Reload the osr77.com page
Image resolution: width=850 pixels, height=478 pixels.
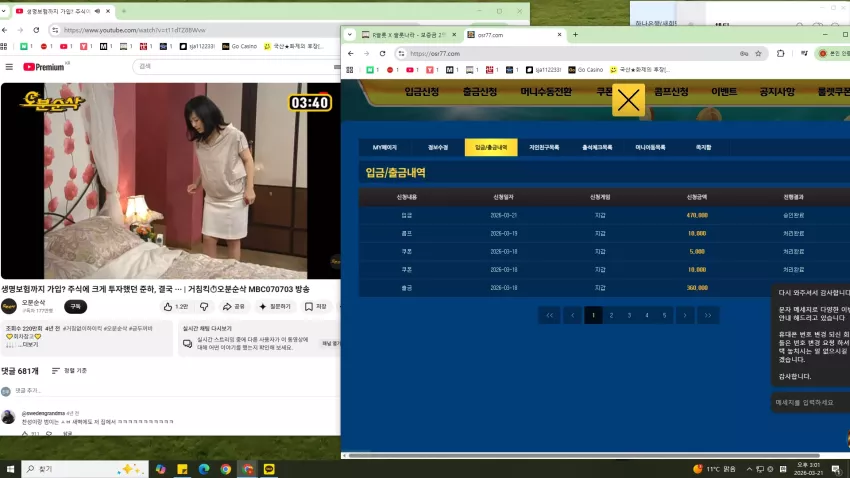tap(382, 54)
